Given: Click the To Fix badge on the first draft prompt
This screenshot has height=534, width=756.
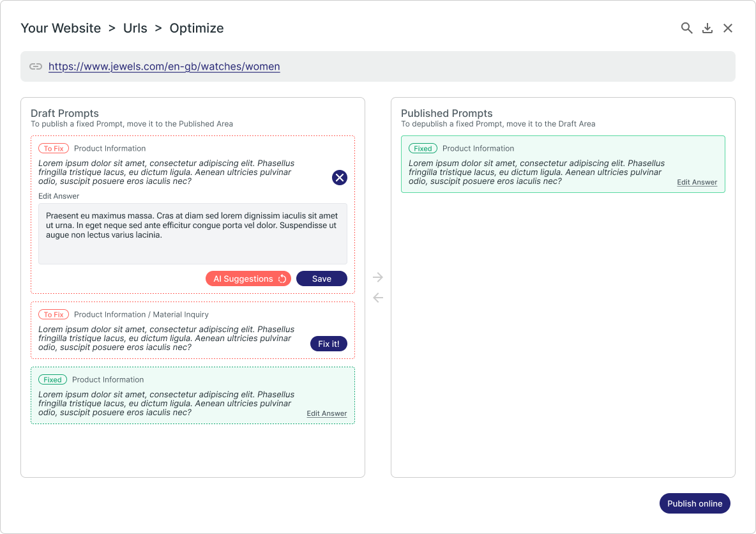Looking at the screenshot, I should coord(54,148).
